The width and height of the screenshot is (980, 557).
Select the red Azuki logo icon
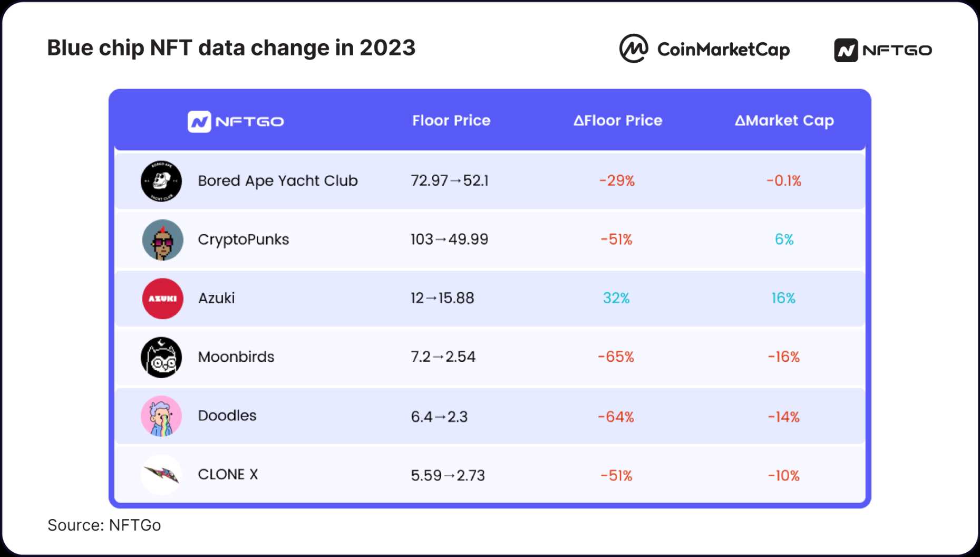162,299
